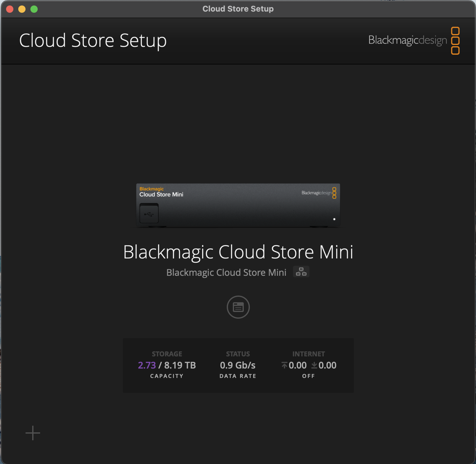Click the window title bar text
This screenshot has width=476, height=464.
coord(238,9)
